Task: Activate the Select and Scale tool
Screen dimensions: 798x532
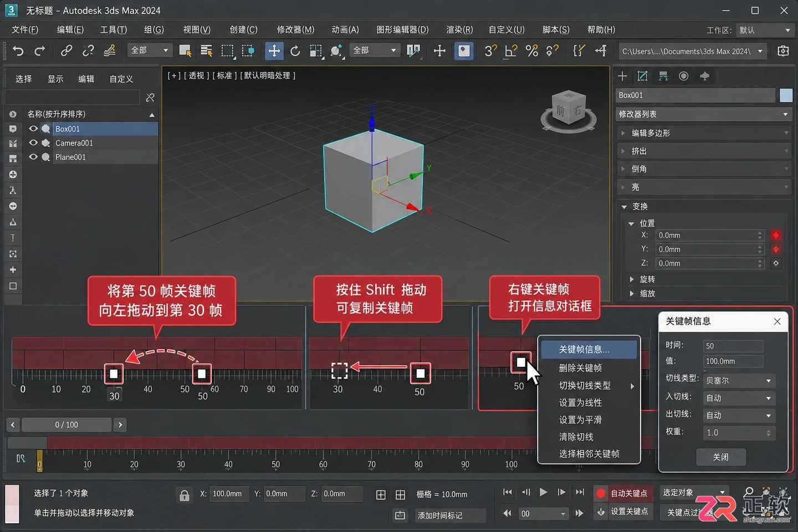Action: 315,51
